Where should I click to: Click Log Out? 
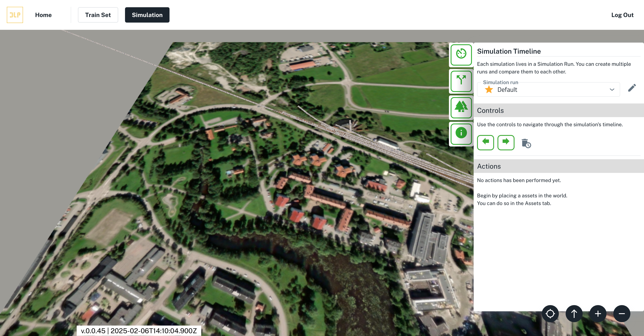622,15
